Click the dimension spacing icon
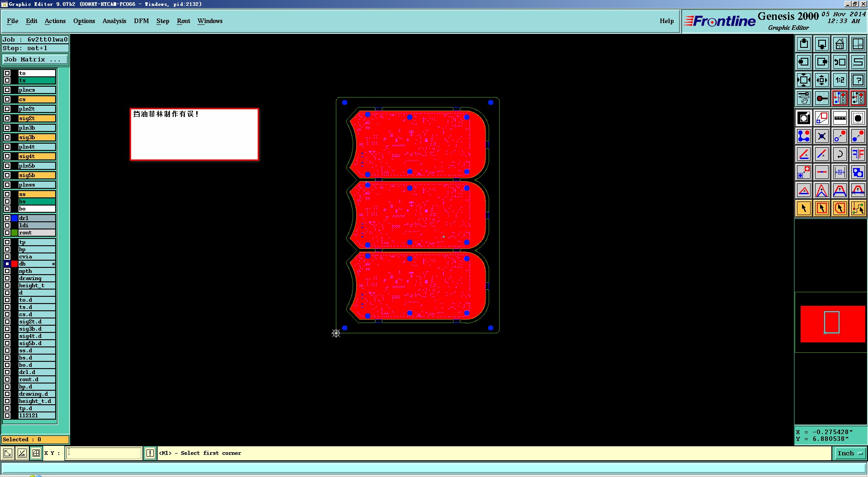The height and width of the screenshot is (477, 868). pyautogui.click(x=840, y=172)
